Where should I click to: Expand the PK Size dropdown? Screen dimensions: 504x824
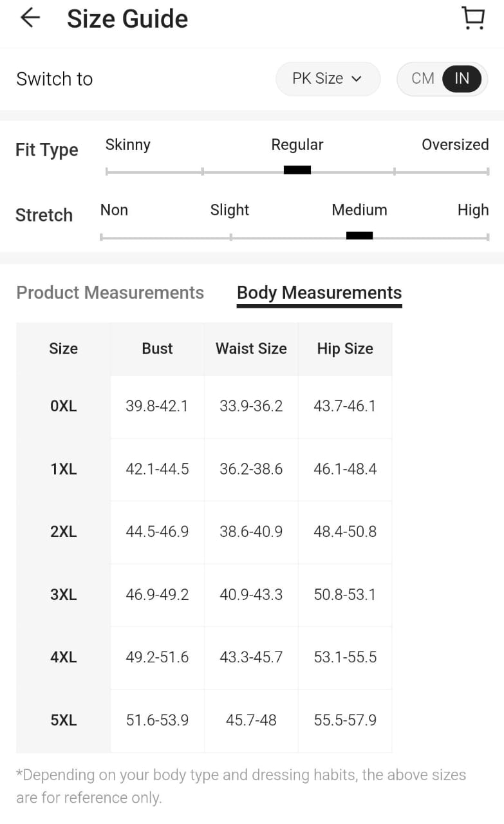(328, 79)
